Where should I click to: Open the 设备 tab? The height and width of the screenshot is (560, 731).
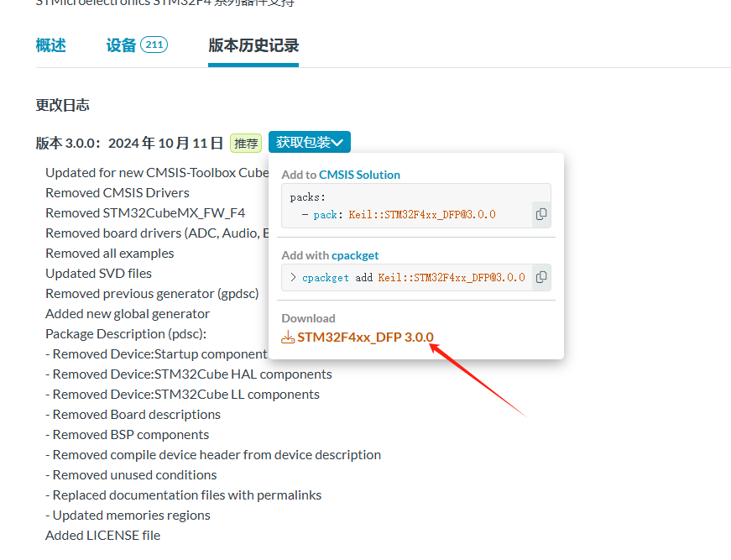[121, 45]
